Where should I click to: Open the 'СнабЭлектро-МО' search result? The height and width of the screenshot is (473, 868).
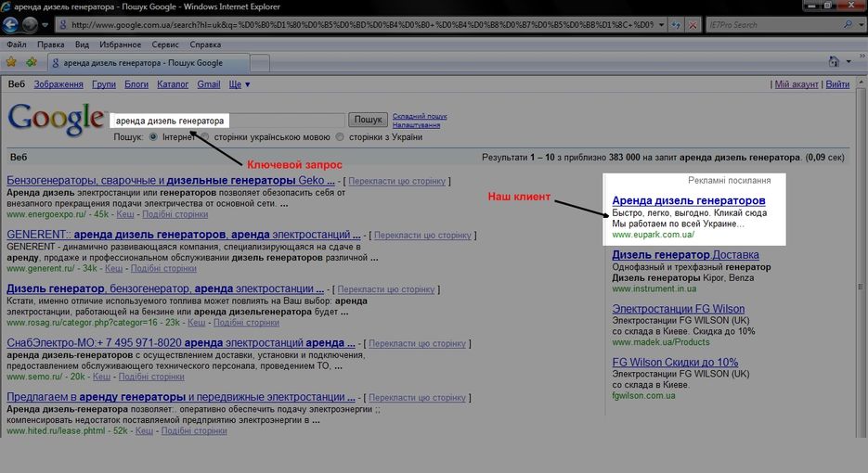tap(181, 343)
